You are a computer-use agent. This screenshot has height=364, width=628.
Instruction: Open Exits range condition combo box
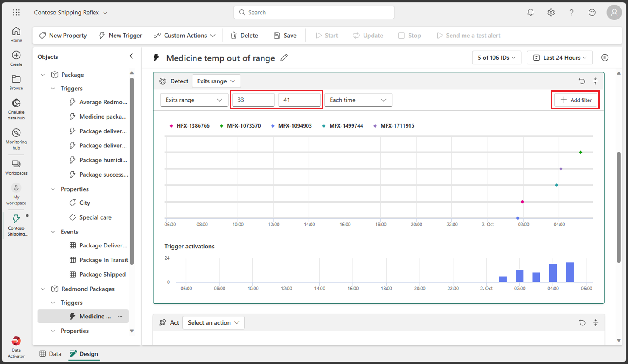194,100
